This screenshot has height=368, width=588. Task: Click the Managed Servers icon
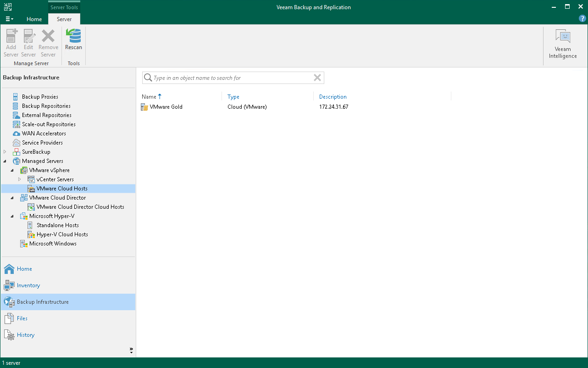tap(17, 161)
